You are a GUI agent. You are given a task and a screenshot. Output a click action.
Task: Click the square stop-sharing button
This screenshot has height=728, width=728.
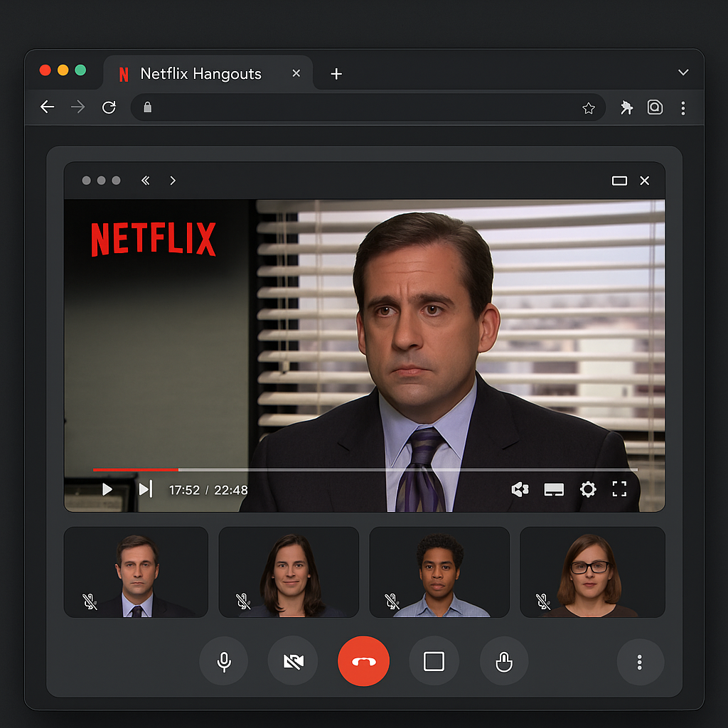(434, 661)
